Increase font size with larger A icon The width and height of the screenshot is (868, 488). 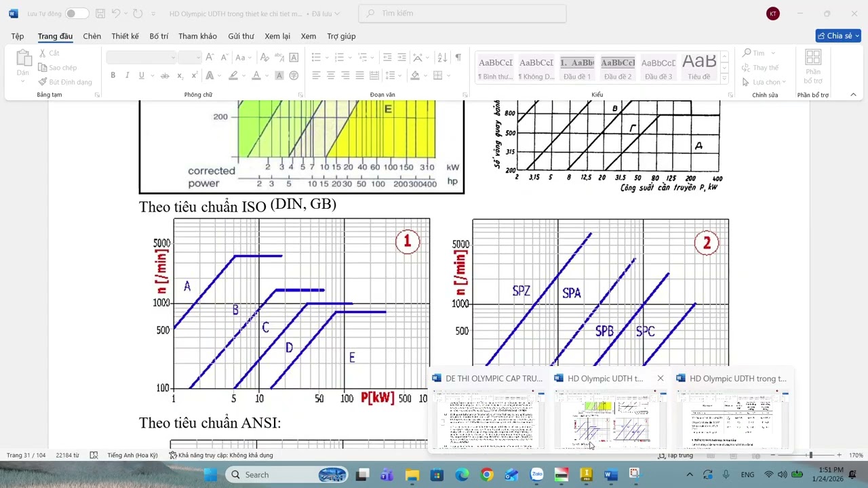(210, 58)
